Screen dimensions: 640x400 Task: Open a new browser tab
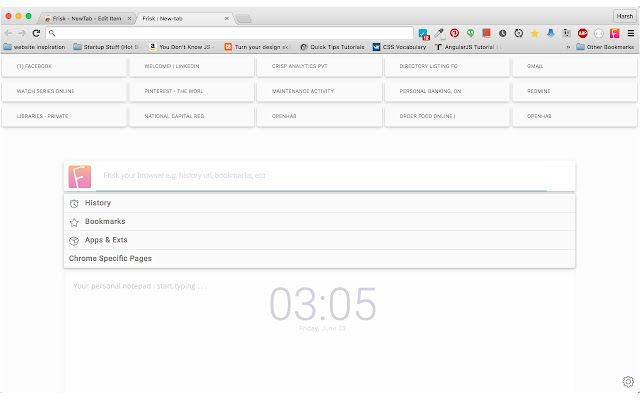coord(244,19)
